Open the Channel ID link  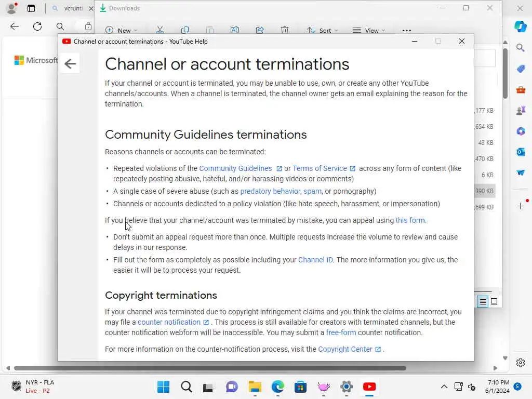click(x=315, y=260)
